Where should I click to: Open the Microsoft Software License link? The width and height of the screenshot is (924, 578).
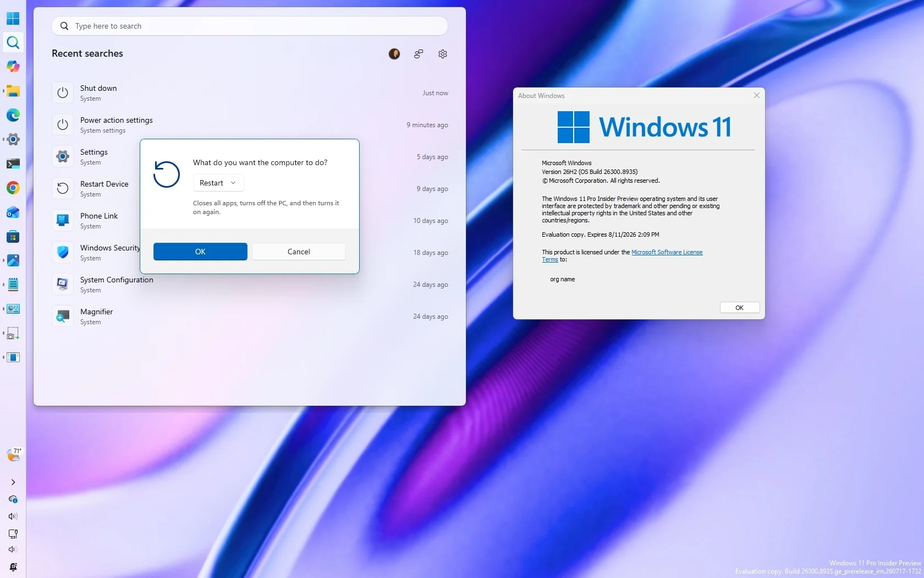click(667, 252)
